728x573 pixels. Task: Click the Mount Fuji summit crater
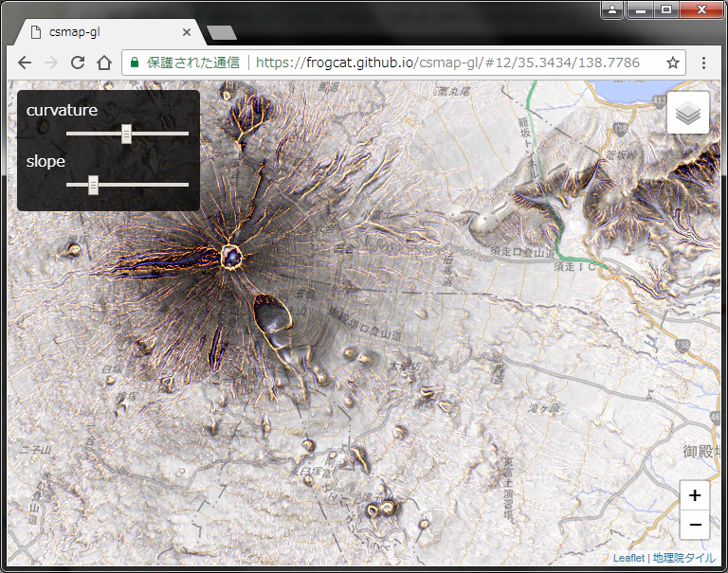tap(231, 257)
